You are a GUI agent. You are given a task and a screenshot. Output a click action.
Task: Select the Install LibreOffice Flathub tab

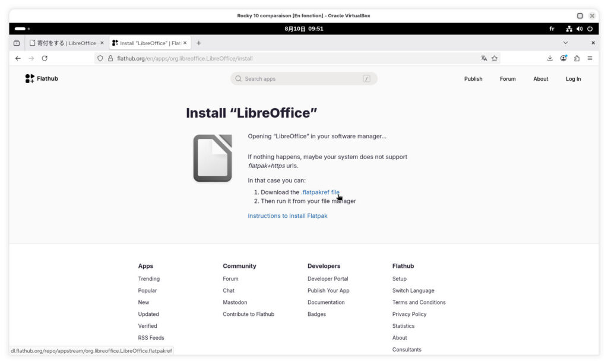(x=150, y=43)
